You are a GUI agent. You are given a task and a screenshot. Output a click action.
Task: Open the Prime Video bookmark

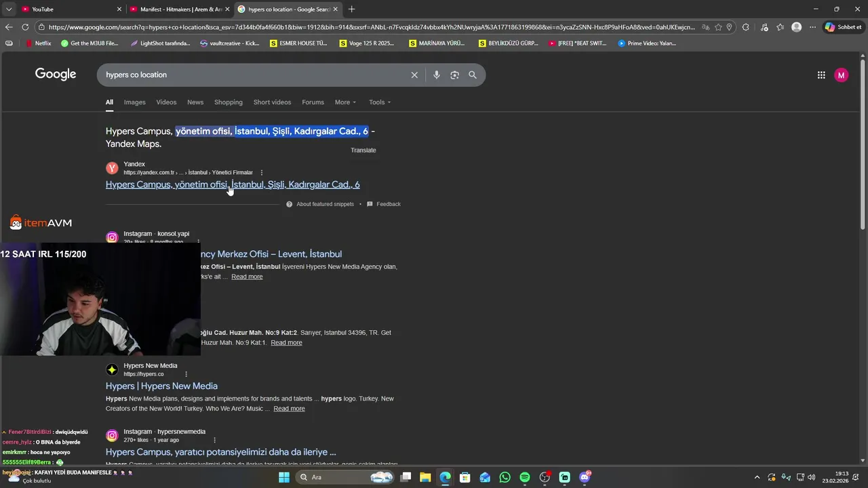[648, 43]
